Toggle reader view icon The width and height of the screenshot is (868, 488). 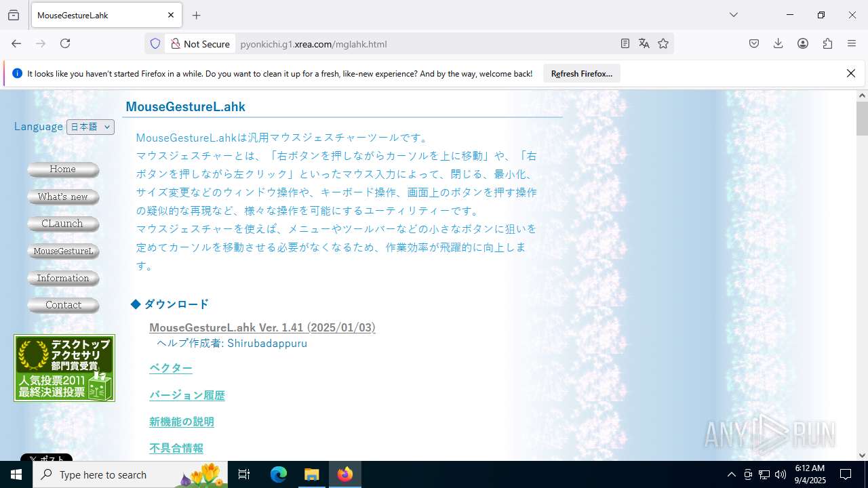pyautogui.click(x=625, y=43)
